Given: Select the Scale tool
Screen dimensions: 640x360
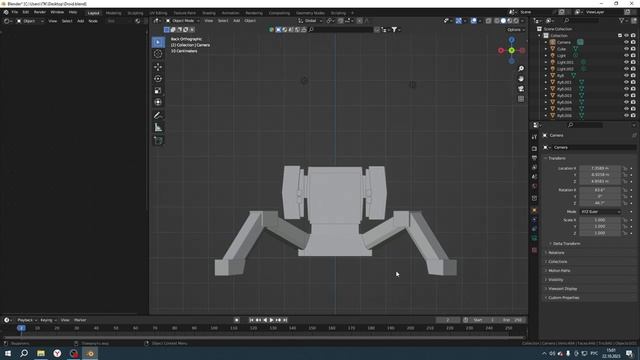Looking at the screenshot, I should [158, 91].
